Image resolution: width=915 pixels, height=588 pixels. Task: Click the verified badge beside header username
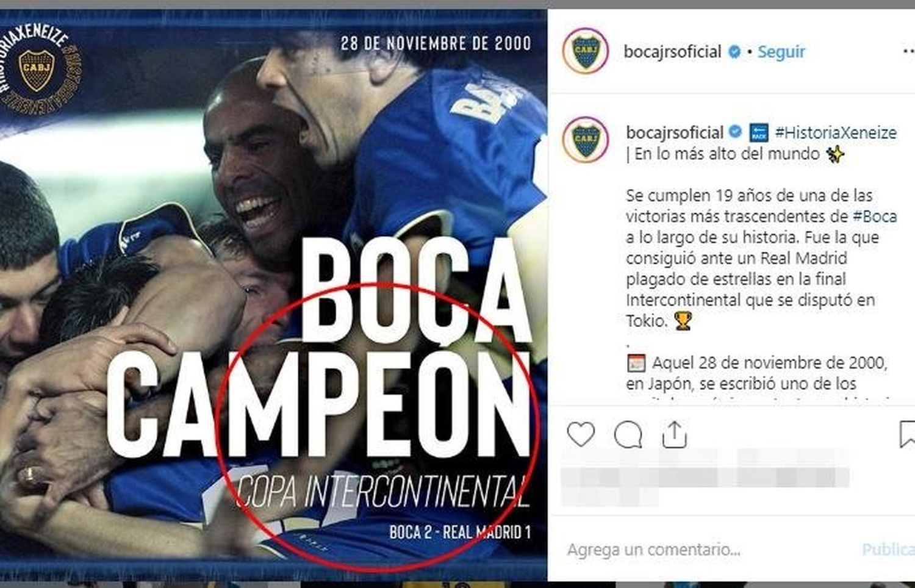734,52
